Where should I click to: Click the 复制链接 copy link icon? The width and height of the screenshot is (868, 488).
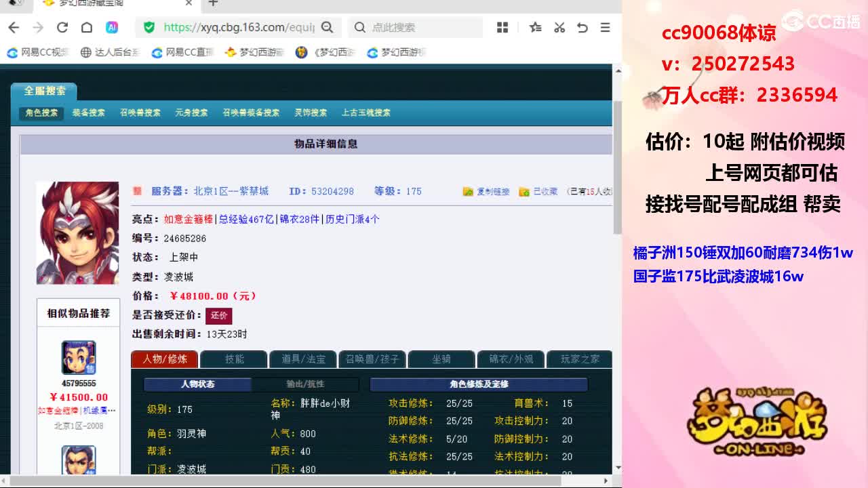[x=468, y=192]
